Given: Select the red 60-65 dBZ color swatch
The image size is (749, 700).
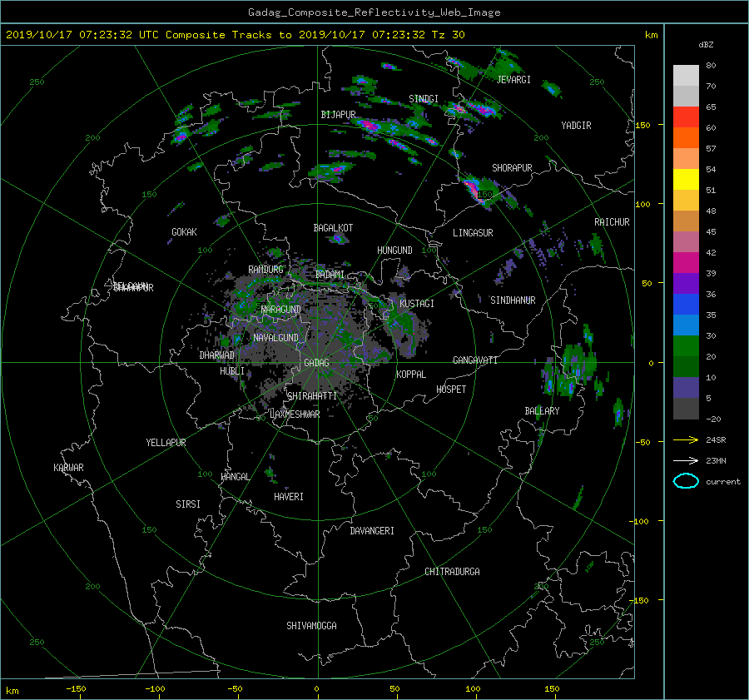Looking at the screenshot, I should 686,117.
